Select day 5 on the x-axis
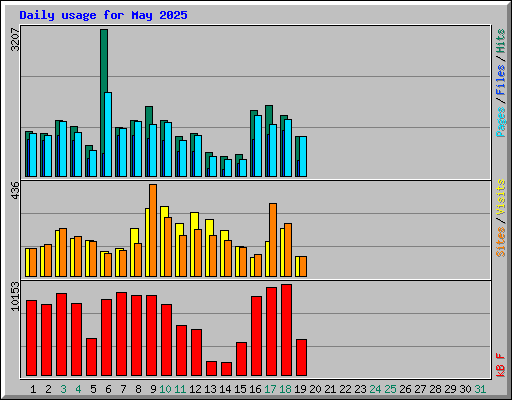The image size is (512, 400). tap(93, 389)
